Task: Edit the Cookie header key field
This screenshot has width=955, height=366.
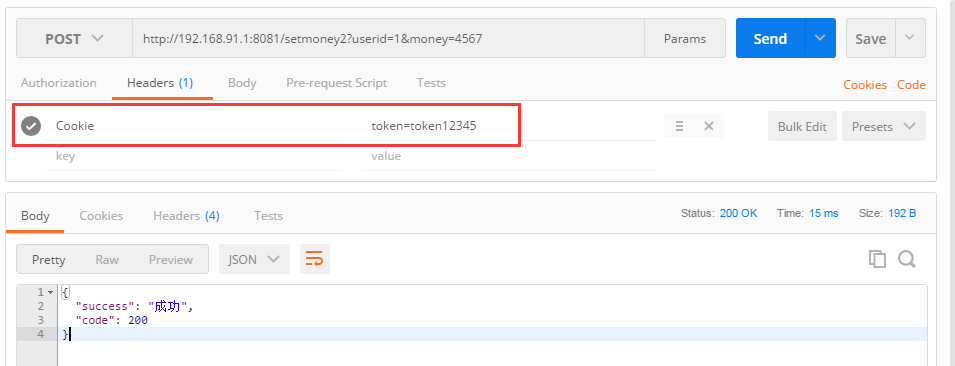Action: tap(194, 126)
